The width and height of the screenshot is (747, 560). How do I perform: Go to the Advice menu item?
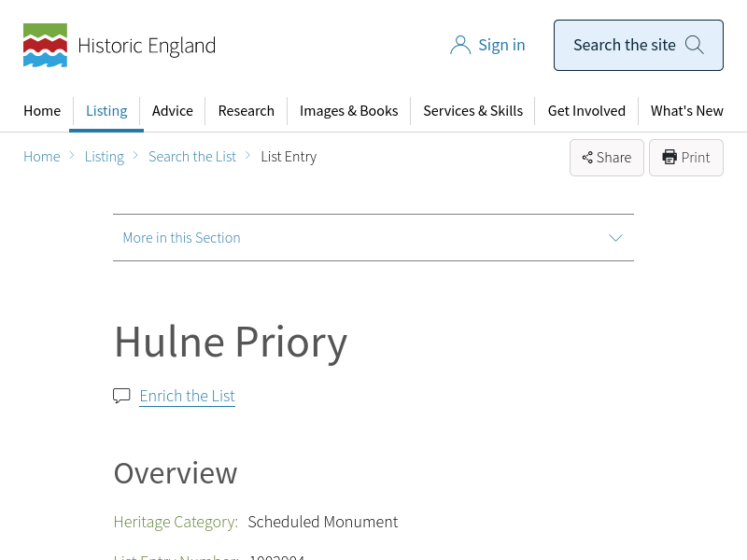(173, 110)
